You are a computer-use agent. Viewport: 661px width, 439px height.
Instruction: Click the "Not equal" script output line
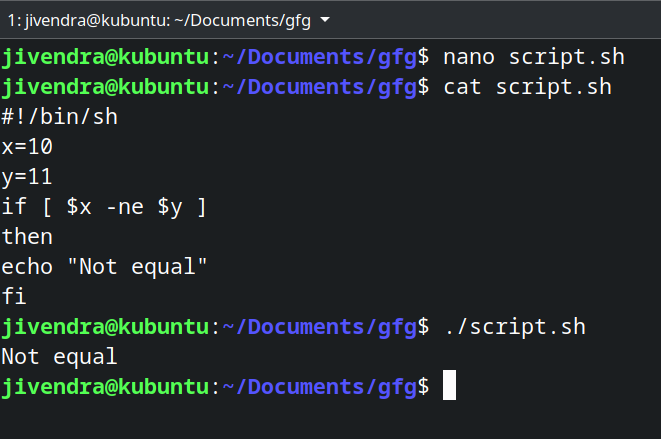pyautogui.click(x=59, y=357)
